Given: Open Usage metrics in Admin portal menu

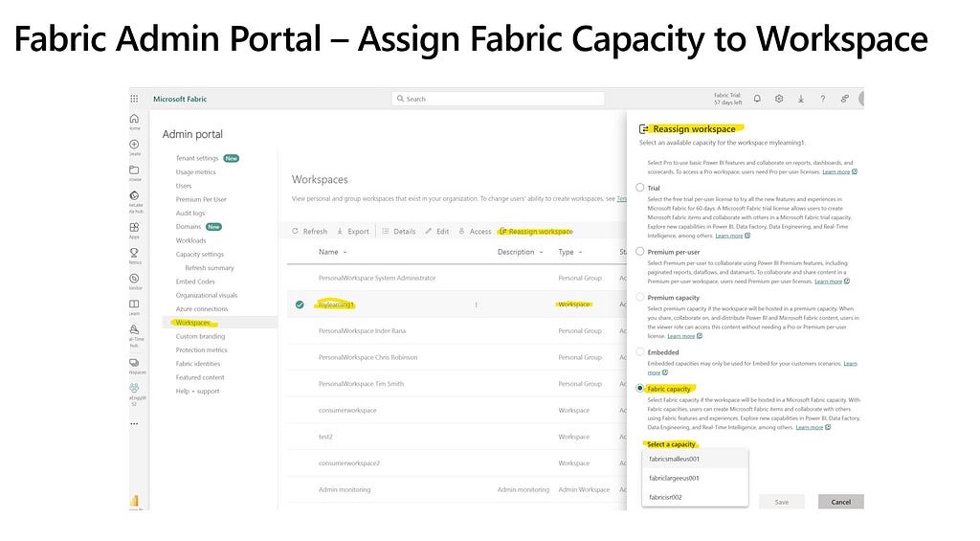Looking at the screenshot, I should click(x=195, y=172).
